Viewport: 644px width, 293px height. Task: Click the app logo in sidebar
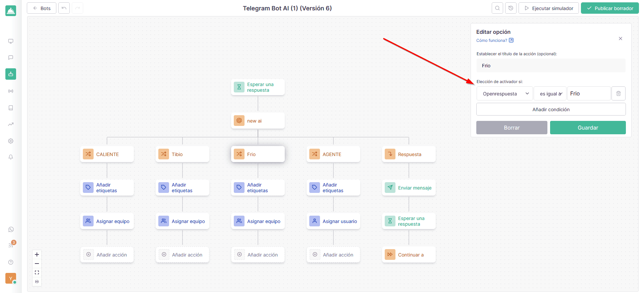11,11
